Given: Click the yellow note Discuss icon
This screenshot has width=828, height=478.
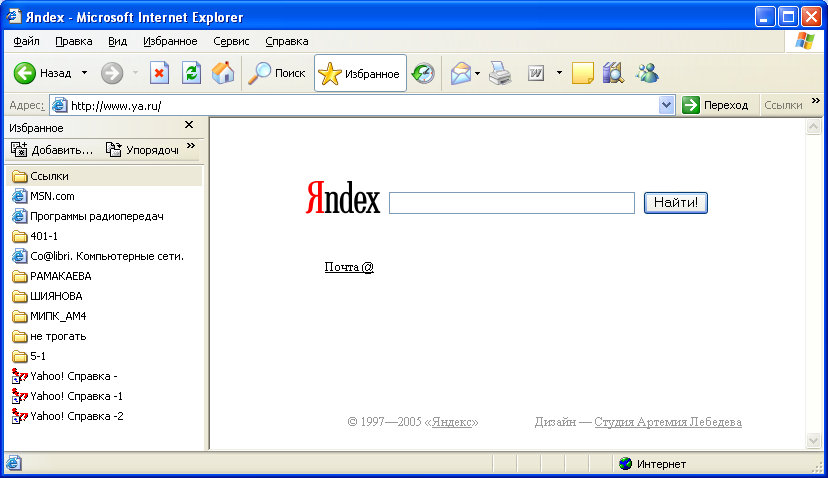Looking at the screenshot, I should coord(582,73).
